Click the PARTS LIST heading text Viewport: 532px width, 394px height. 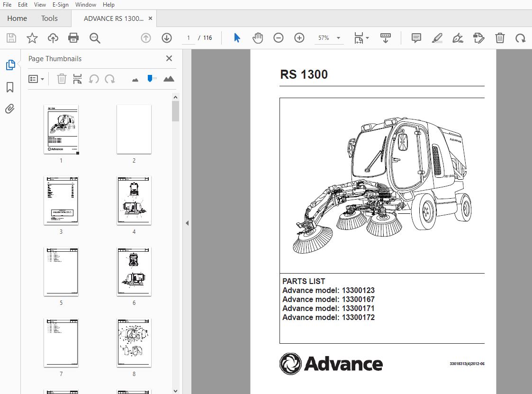(x=304, y=281)
